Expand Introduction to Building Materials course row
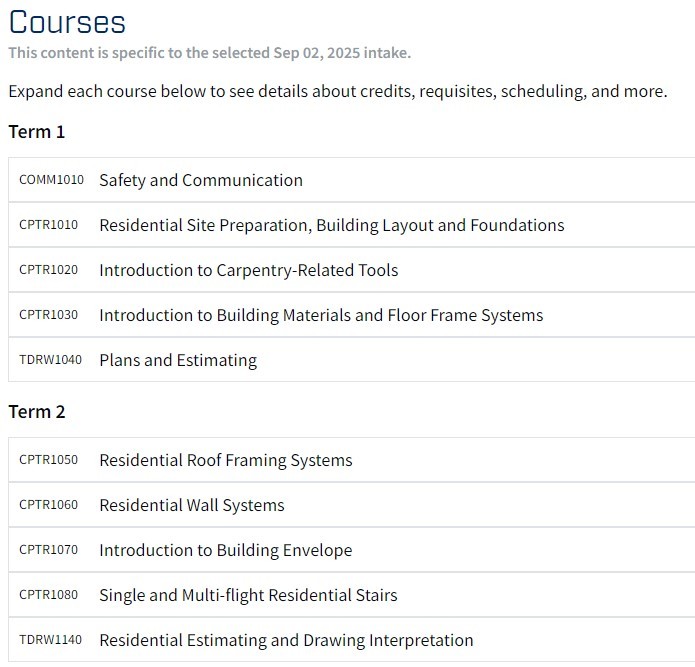The height and width of the screenshot is (667, 695). pyautogui.click(x=351, y=315)
